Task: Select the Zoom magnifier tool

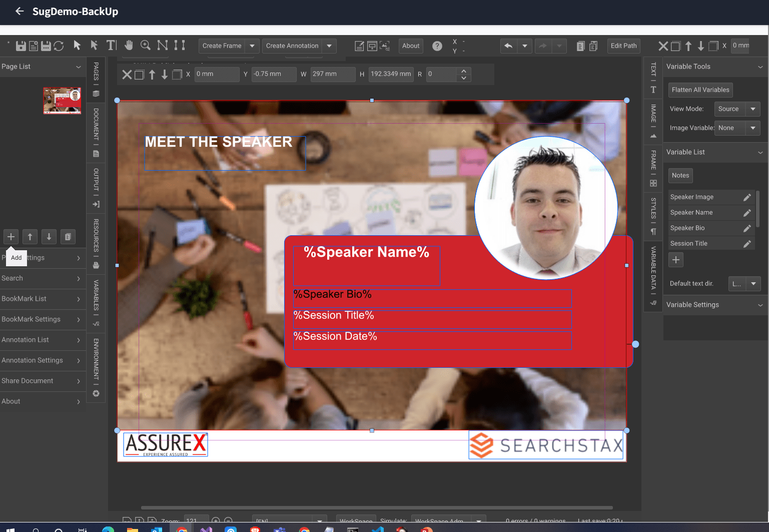Action: pos(146,46)
